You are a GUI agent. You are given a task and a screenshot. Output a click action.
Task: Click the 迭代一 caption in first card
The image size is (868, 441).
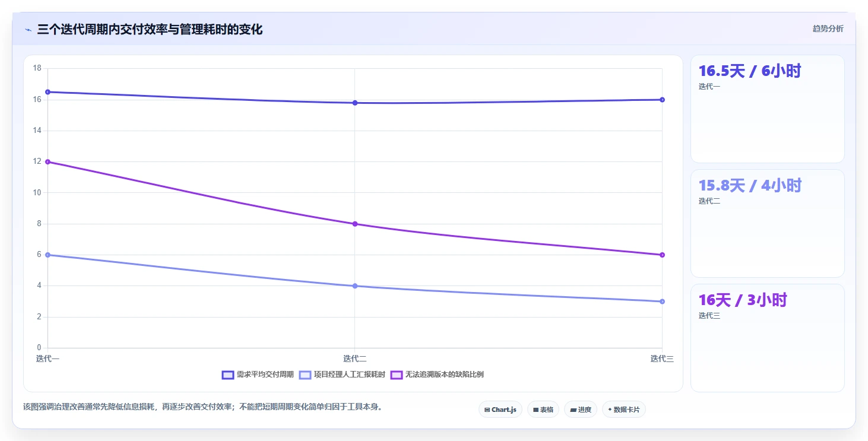click(709, 87)
